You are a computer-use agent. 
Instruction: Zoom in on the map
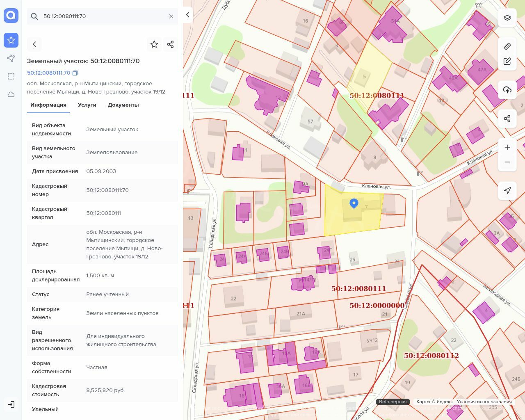point(507,147)
